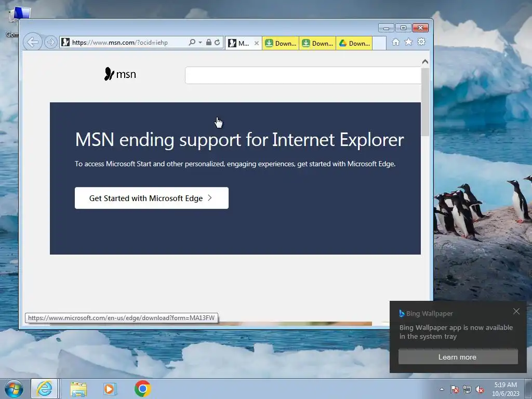Click Learn more in Bing Wallpaper notification
The image size is (532, 399).
[458, 357]
